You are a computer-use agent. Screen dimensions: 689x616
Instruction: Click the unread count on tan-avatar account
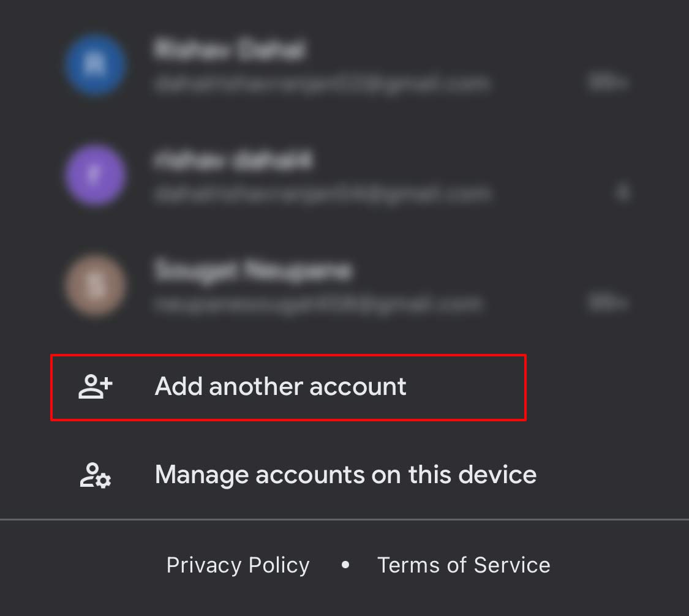pos(608,302)
